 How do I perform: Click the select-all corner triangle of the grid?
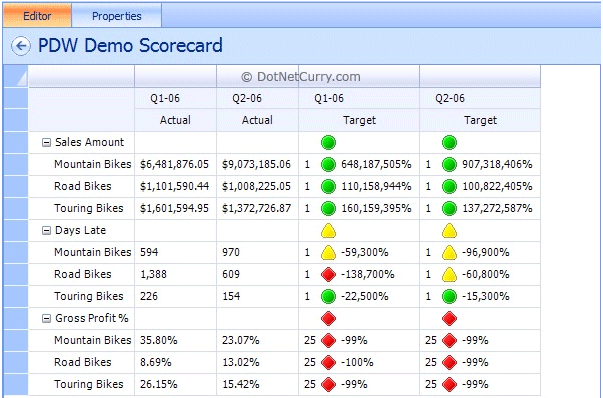pos(16,77)
